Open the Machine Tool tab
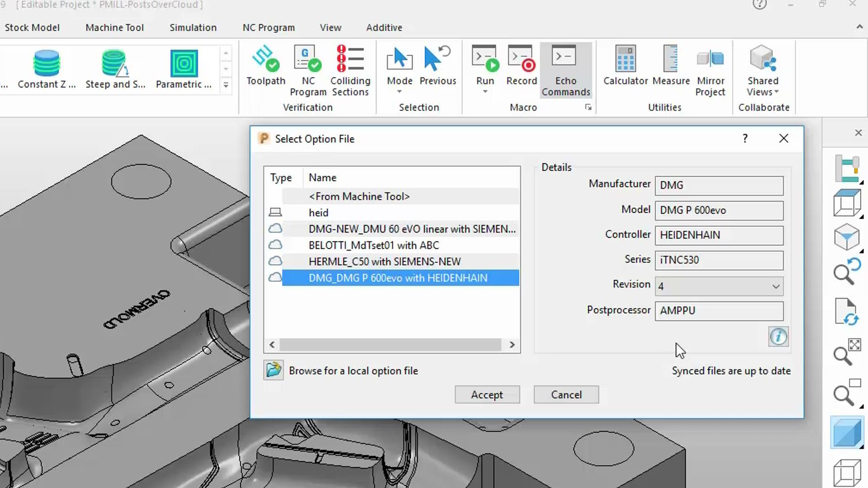The image size is (868, 488). coord(114,28)
